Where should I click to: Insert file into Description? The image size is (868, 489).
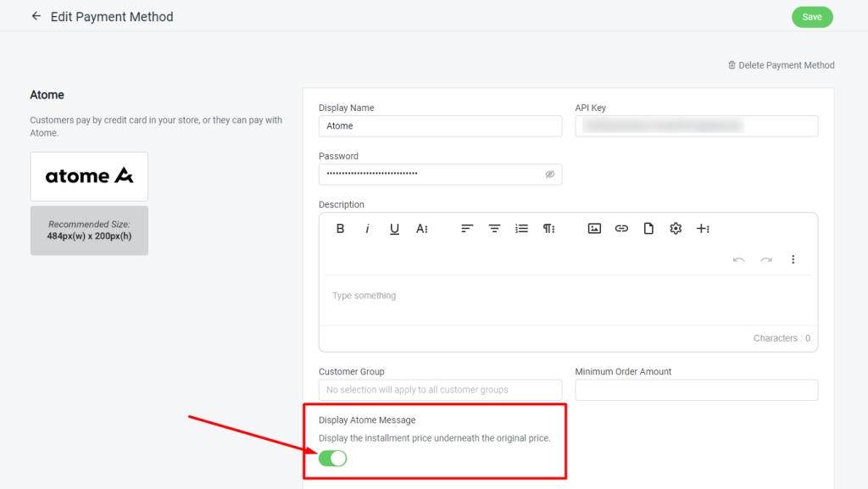click(648, 229)
